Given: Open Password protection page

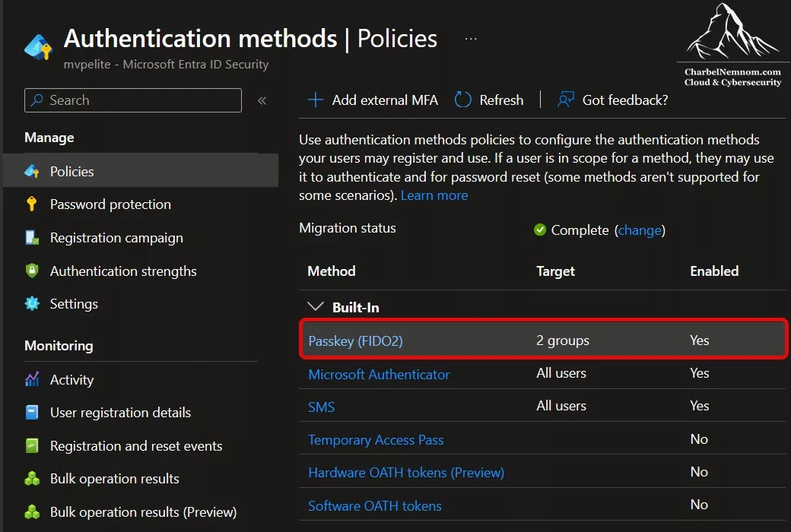Looking at the screenshot, I should coord(110,204).
